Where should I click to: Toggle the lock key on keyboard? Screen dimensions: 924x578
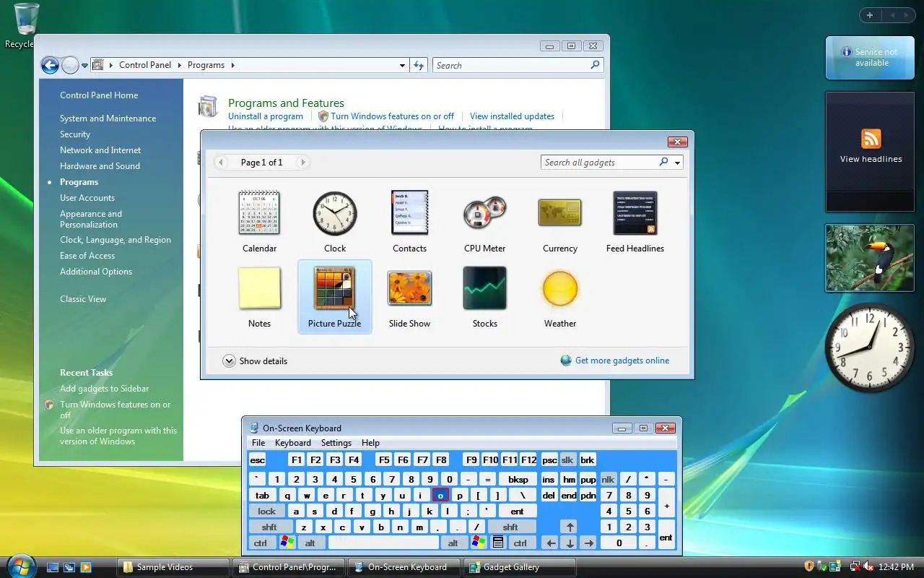pyautogui.click(x=266, y=512)
